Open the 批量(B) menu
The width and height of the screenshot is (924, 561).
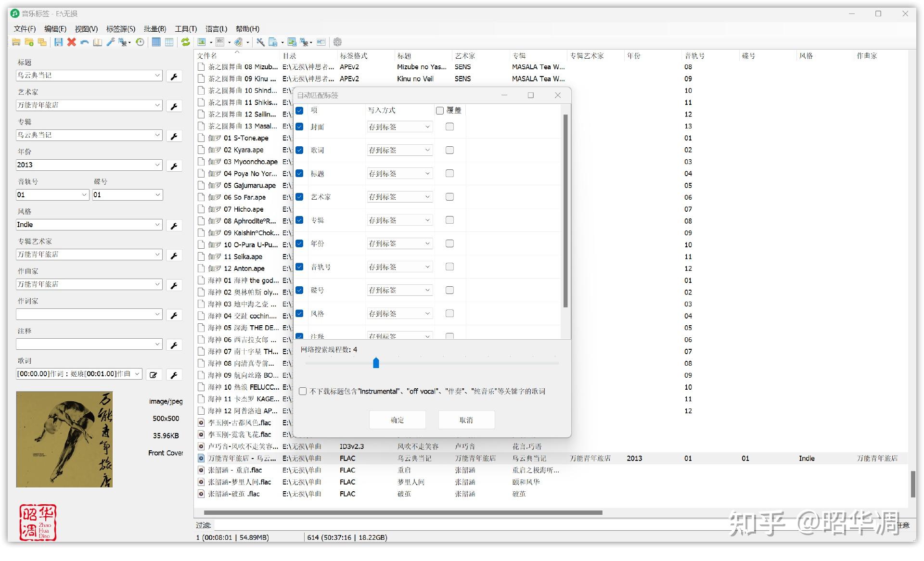pyautogui.click(x=154, y=29)
